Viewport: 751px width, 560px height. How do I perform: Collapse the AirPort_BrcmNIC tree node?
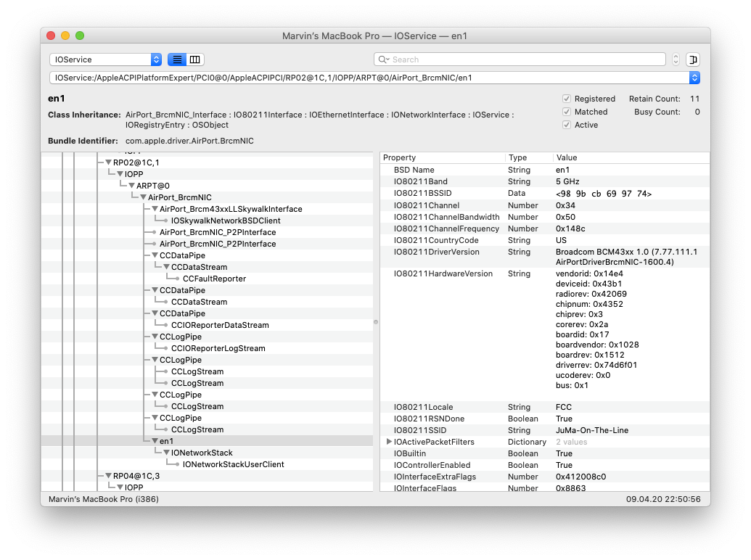[x=143, y=197]
